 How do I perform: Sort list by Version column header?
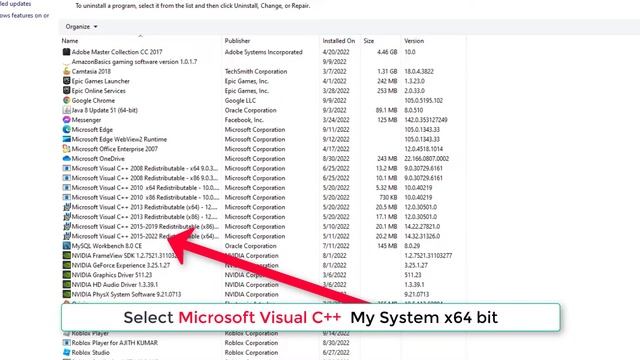click(x=414, y=41)
